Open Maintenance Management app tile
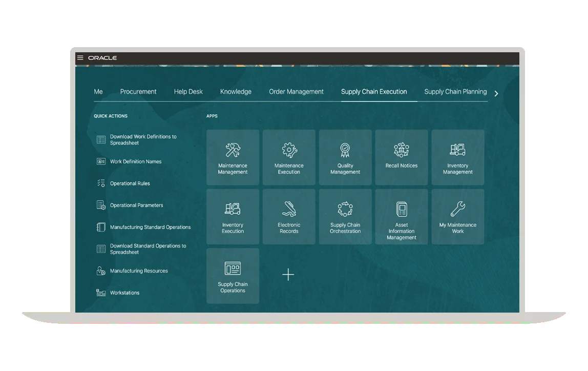 (233, 157)
